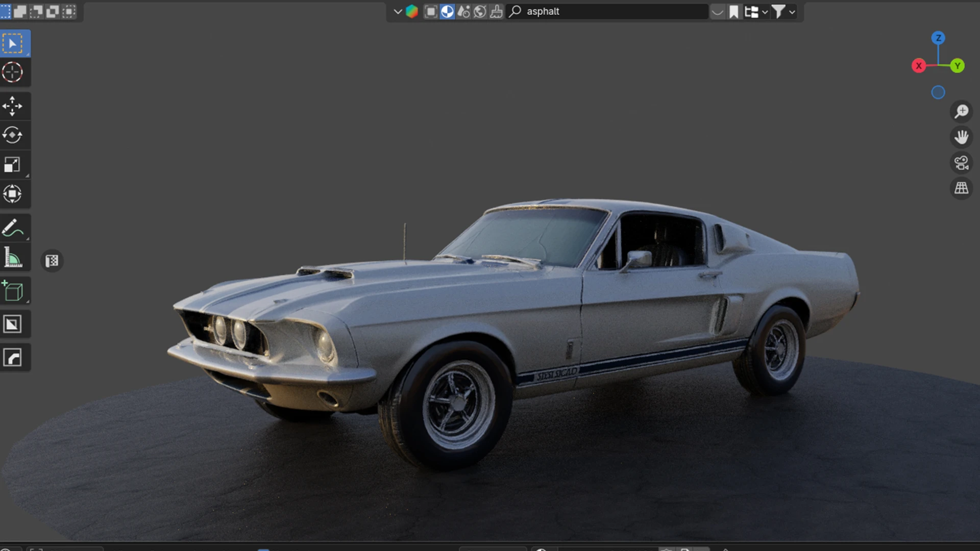Toggle the camera view button

point(962,163)
